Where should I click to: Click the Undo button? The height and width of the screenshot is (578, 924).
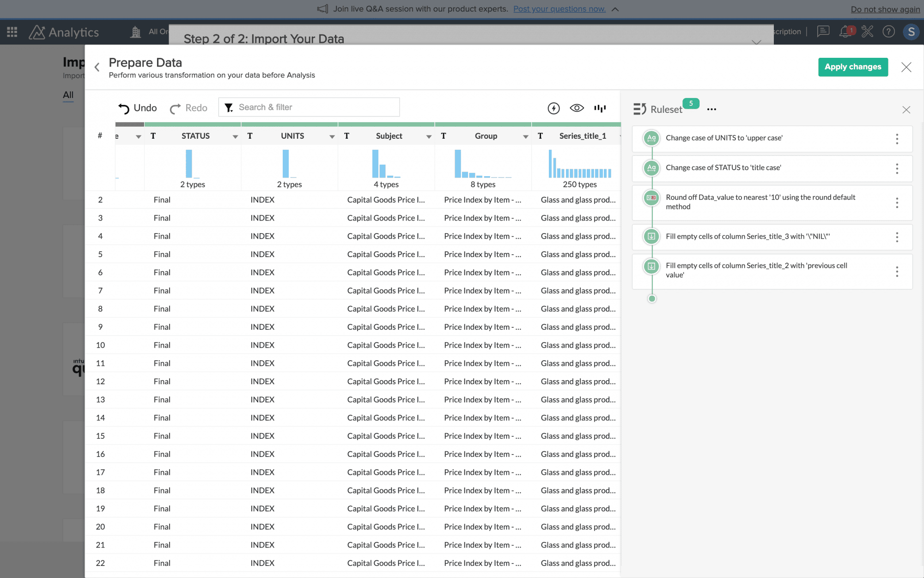coord(137,108)
